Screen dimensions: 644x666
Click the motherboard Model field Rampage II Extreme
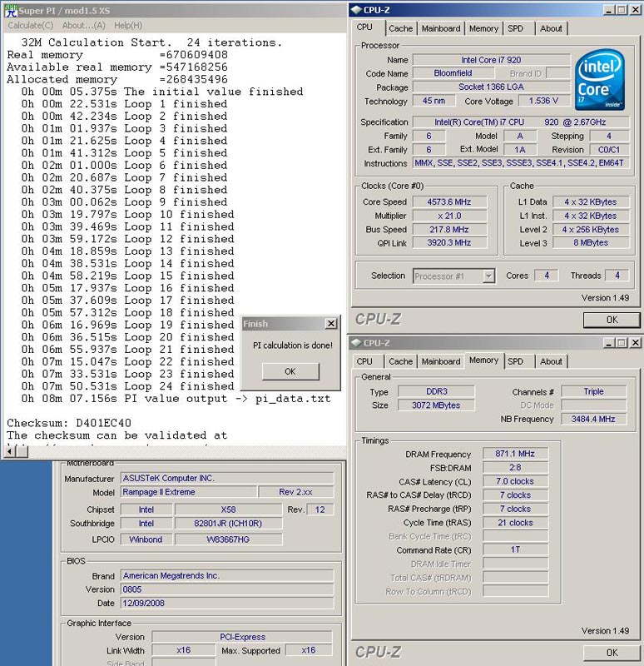click(x=189, y=492)
